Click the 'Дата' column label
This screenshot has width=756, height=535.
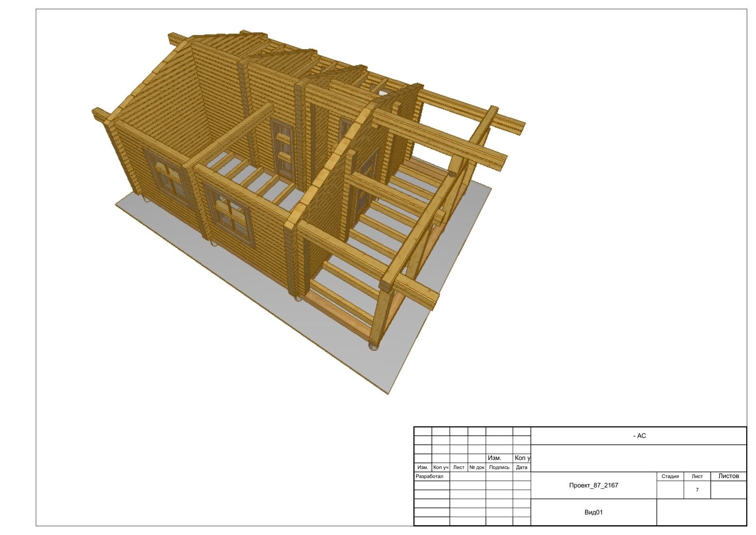pos(521,467)
